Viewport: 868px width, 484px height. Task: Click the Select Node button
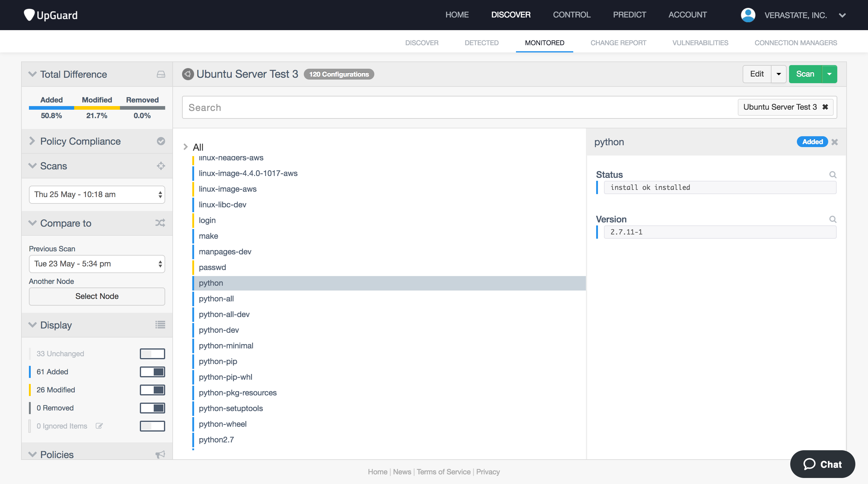pyautogui.click(x=97, y=296)
